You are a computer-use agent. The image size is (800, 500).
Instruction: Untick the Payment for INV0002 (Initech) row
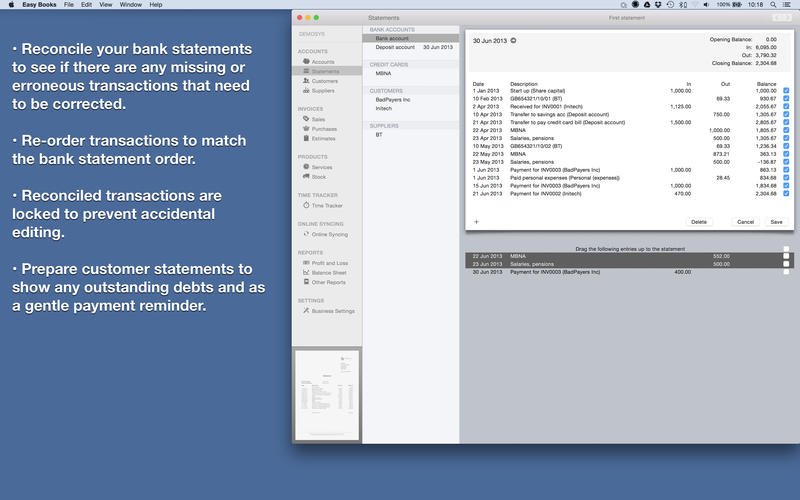tap(786, 193)
